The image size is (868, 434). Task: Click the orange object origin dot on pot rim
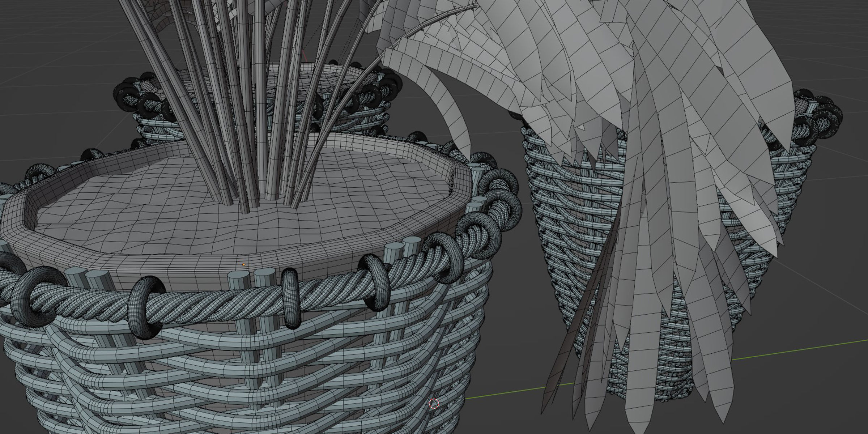pyautogui.click(x=244, y=265)
